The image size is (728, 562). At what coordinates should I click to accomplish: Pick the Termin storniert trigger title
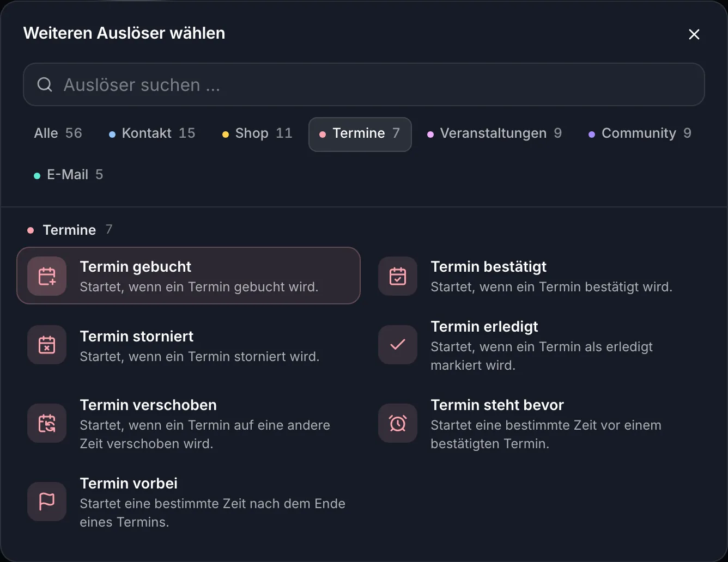[x=136, y=337]
